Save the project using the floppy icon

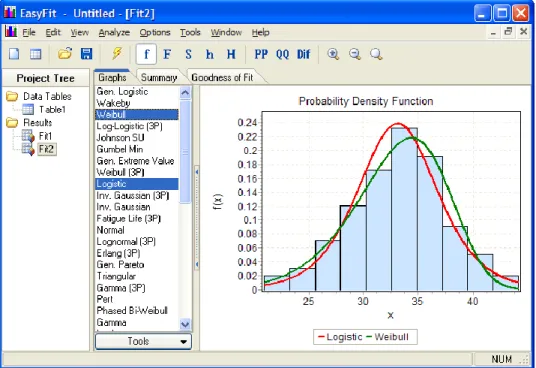(86, 54)
